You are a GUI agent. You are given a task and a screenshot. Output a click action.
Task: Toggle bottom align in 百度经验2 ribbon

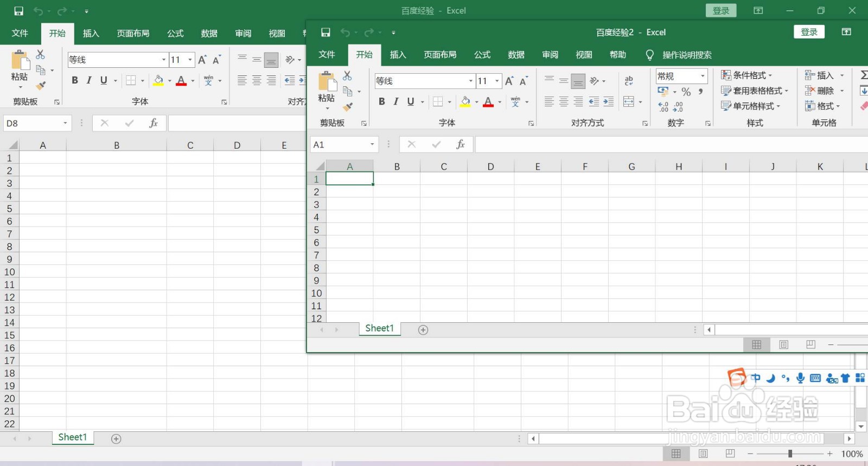(x=578, y=81)
